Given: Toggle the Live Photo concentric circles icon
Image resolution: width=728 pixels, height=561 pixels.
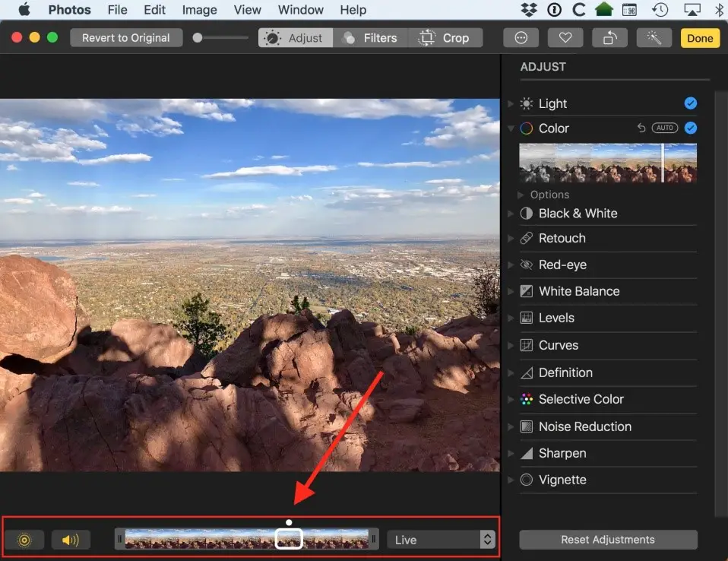Looking at the screenshot, I should [24, 540].
